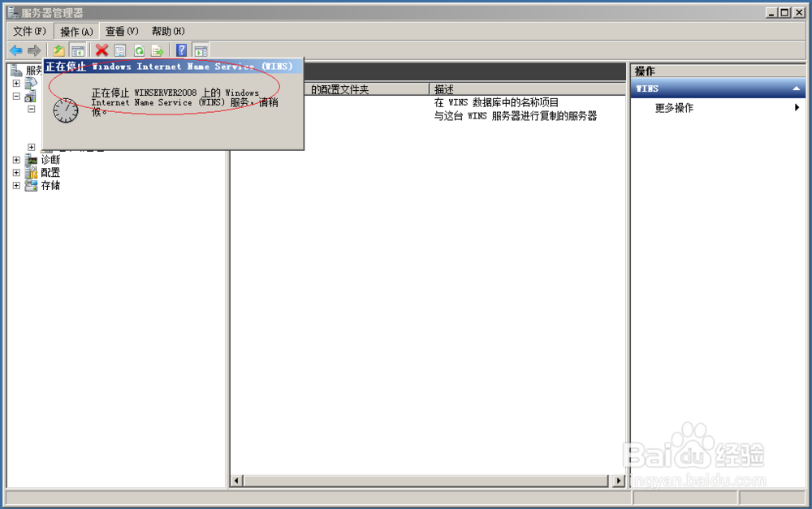Select row 与这台 WINS 服务器进行复制的服务器
The width and height of the screenshot is (812, 509).
[x=516, y=116]
